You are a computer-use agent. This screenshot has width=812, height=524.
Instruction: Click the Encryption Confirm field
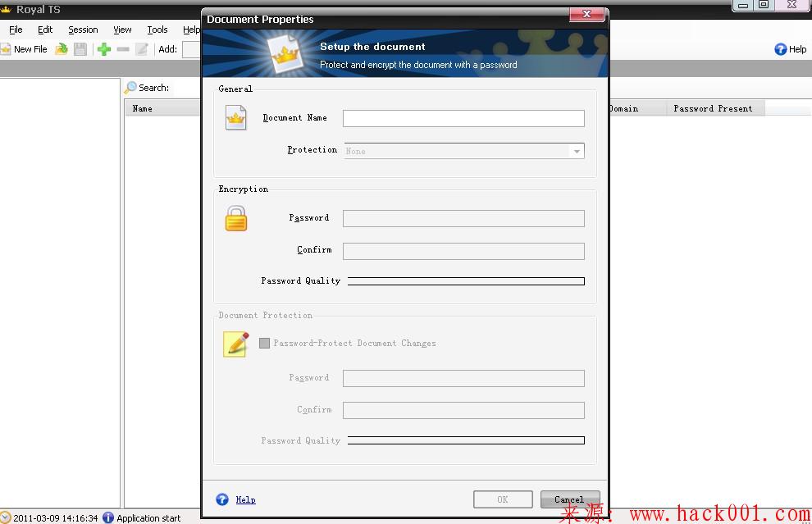pyautogui.click(x=463, y=251)
